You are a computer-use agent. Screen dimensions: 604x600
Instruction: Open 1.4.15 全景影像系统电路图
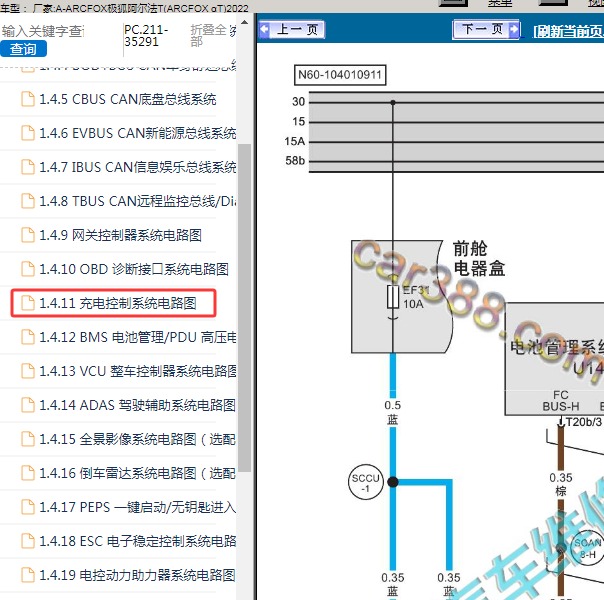[138, 439]
